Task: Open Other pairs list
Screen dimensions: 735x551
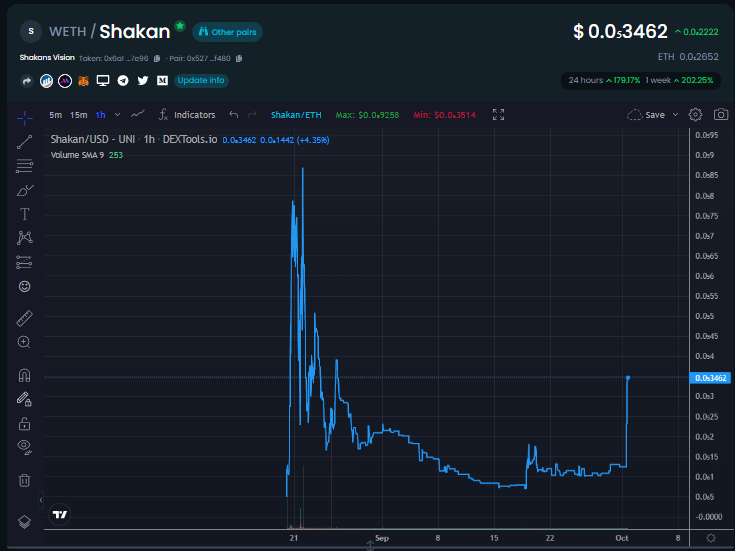Action: pos(227,32)
